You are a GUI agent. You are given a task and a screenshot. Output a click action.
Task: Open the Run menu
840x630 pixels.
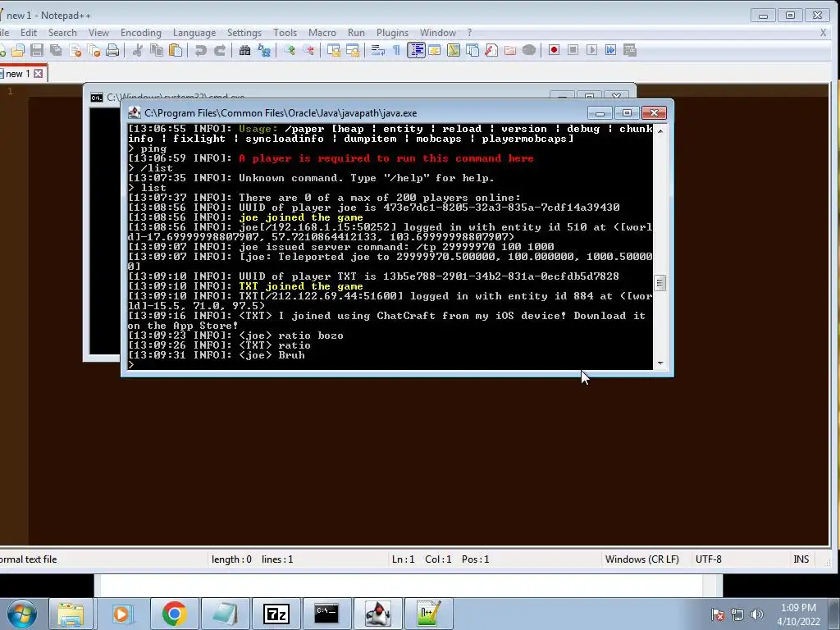356,33
